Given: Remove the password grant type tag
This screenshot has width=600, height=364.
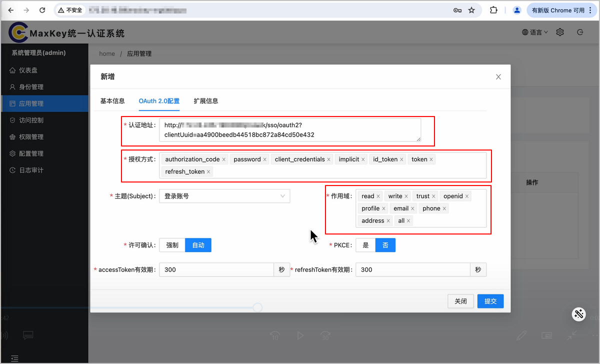Looking at the screenshot, I should tap(265, 159).
